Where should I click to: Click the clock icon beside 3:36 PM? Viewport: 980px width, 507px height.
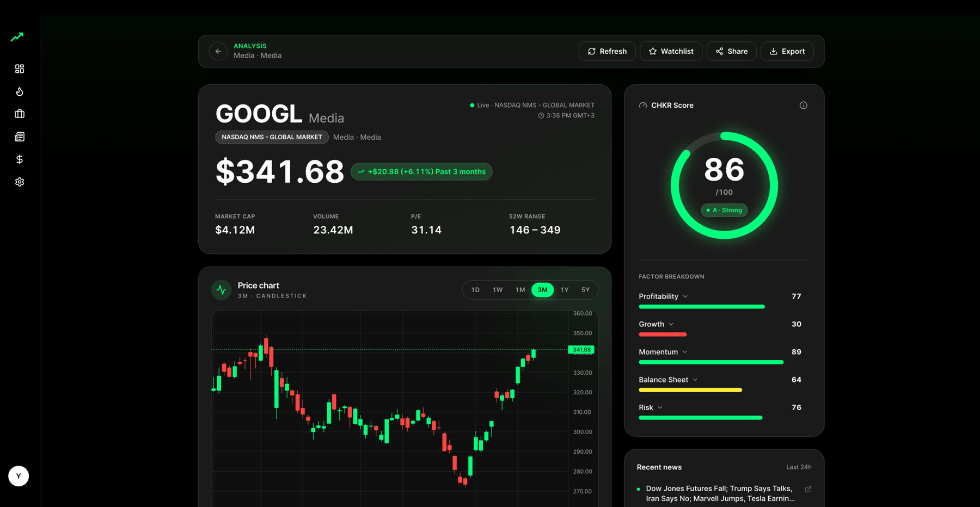541,116
